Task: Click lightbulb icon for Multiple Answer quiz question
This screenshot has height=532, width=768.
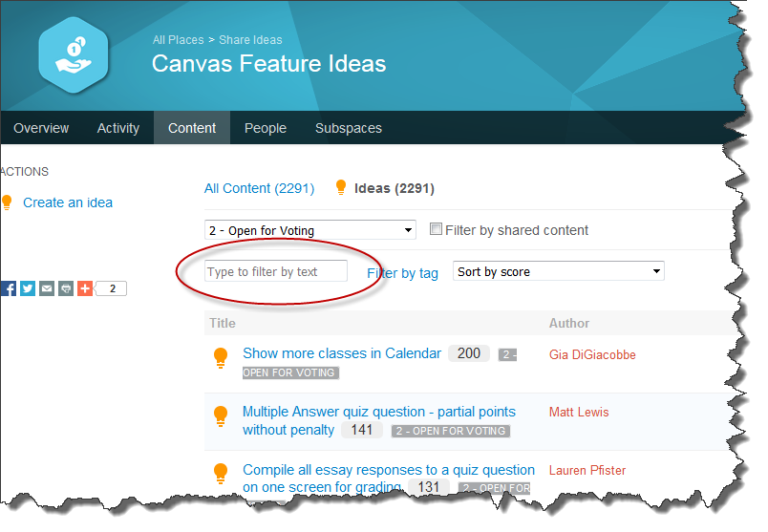Action: tap(221, 416)
